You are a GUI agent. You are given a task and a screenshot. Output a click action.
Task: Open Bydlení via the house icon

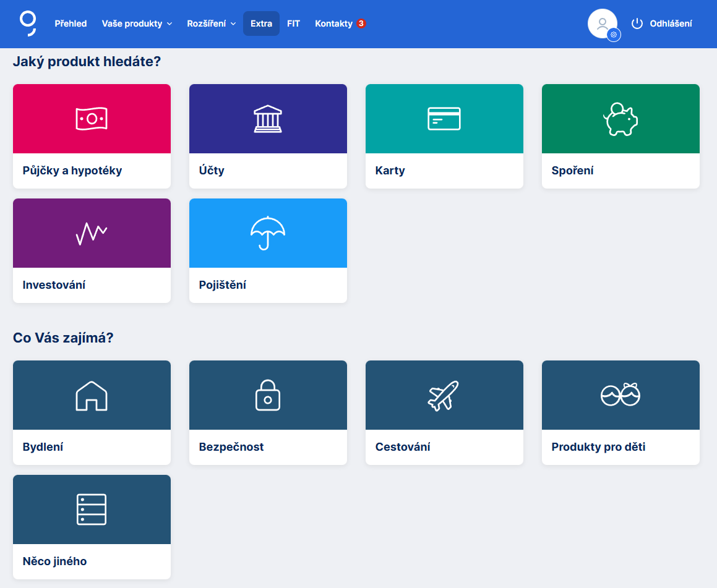pos(92,394)
